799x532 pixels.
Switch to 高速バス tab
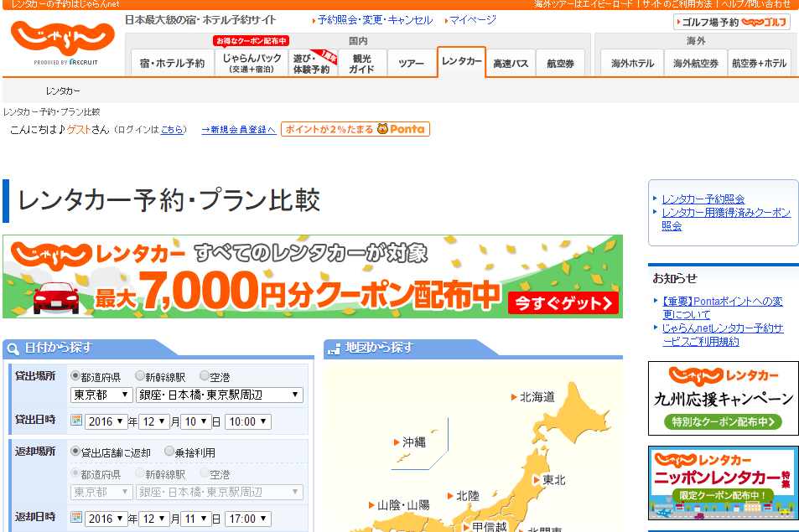(x=511, y=63)
